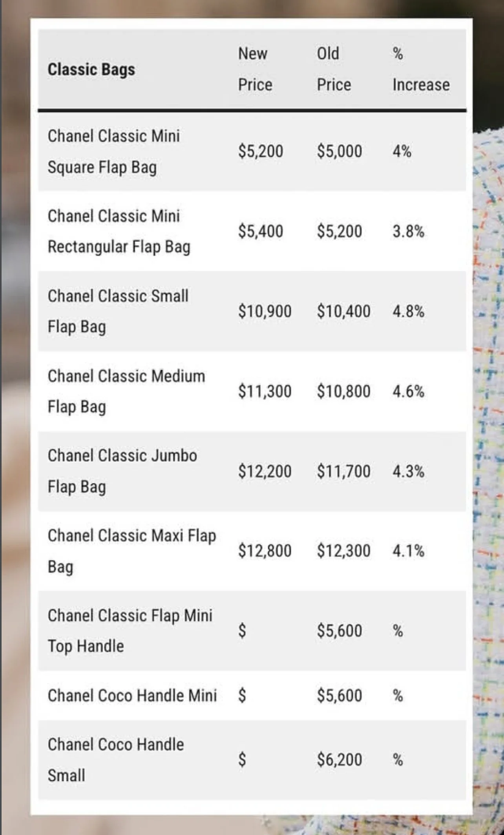Screen dimensions: 504x835
Task: Click the 3.8% increase value
Action: (409, 231)
